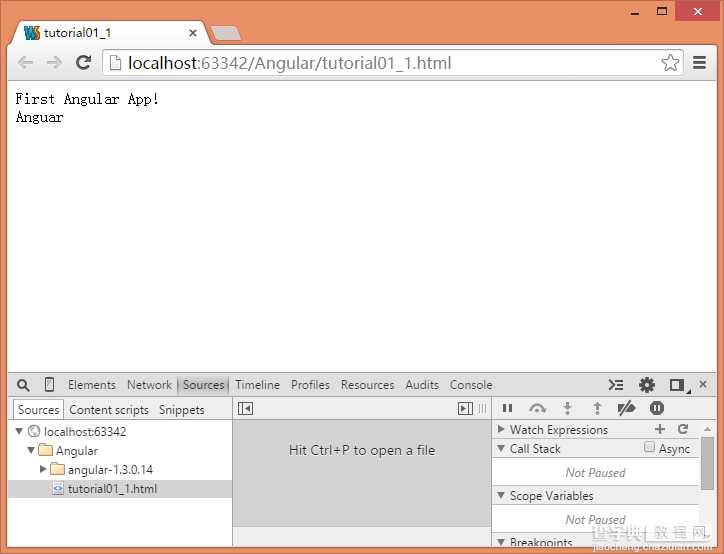Deactivate all breakpoints icon

(626, 408)
